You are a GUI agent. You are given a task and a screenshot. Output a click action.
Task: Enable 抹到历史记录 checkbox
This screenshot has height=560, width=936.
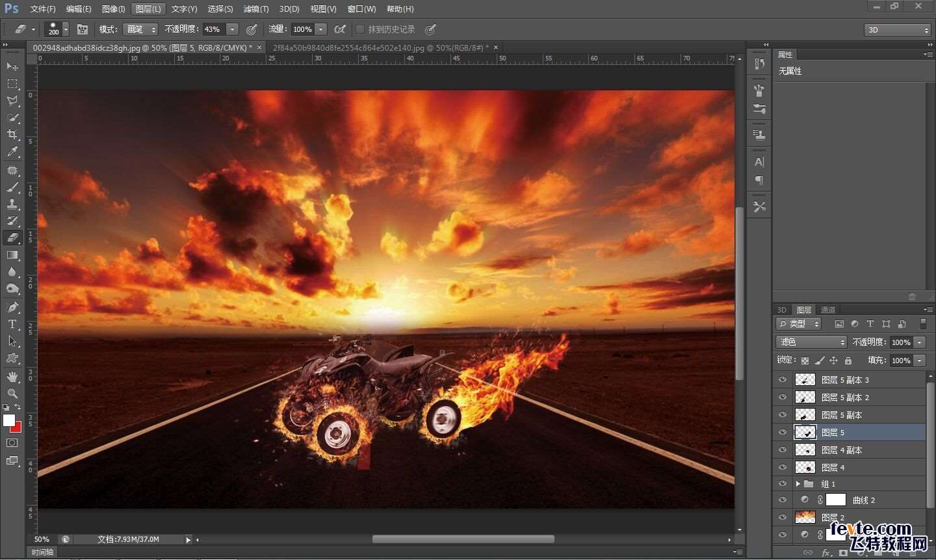click(361, 29)
